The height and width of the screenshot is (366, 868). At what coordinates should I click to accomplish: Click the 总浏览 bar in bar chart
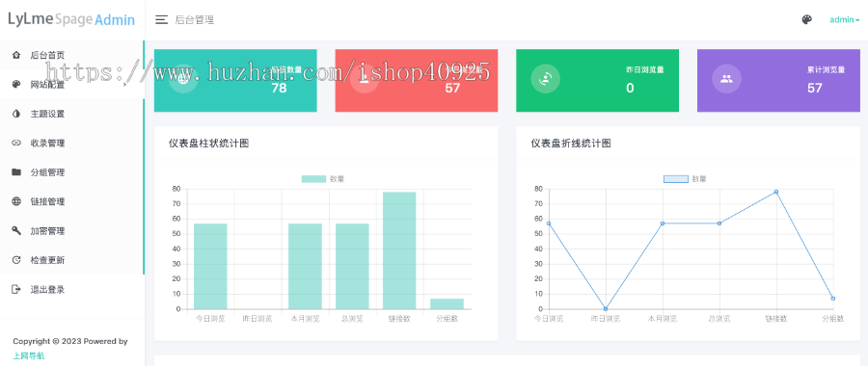point(352,267)
